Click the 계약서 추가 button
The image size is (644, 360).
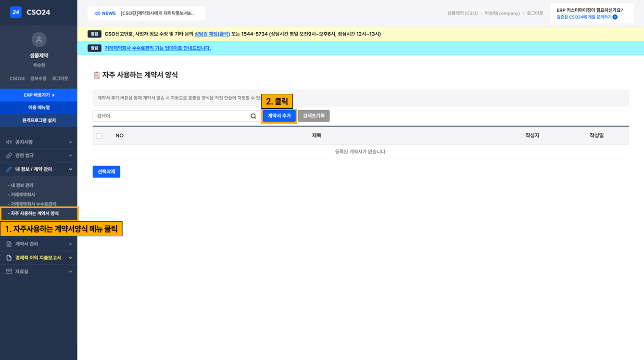(279, 116)
